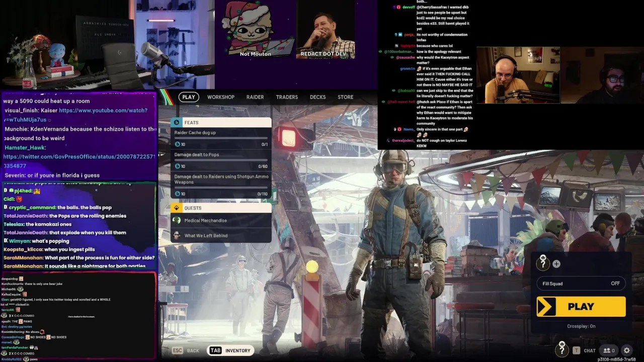The height and width of the screenshot is (362, 644).
Task: Open the RAIDER tab
Action: tap(255, 97)
